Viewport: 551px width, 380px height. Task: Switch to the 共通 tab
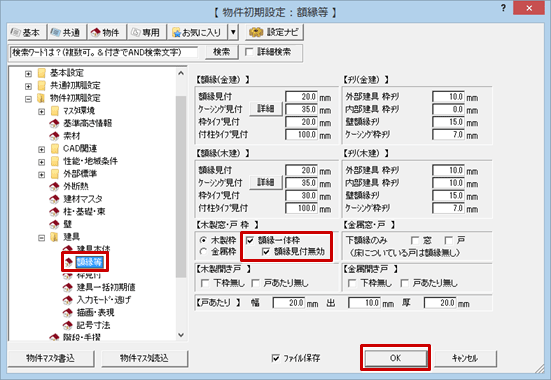click(66, 32)
